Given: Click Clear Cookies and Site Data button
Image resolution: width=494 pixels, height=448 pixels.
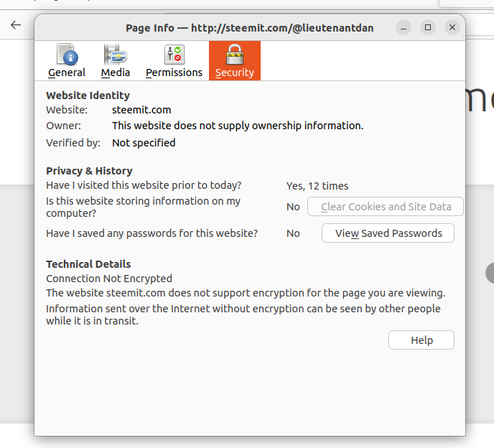Looking at the screenshot, I should coord(386,207).
